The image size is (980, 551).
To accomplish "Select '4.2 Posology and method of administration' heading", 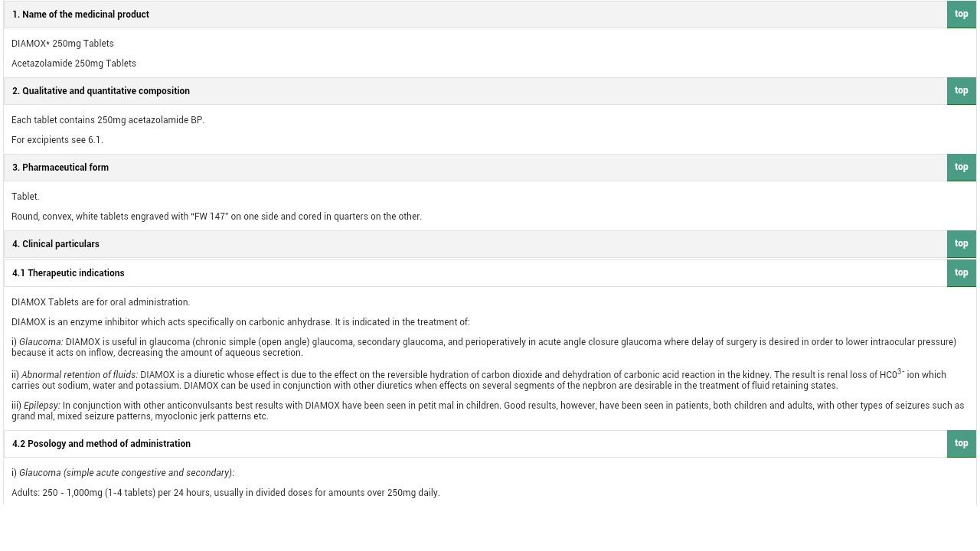I will click(101, 444).
